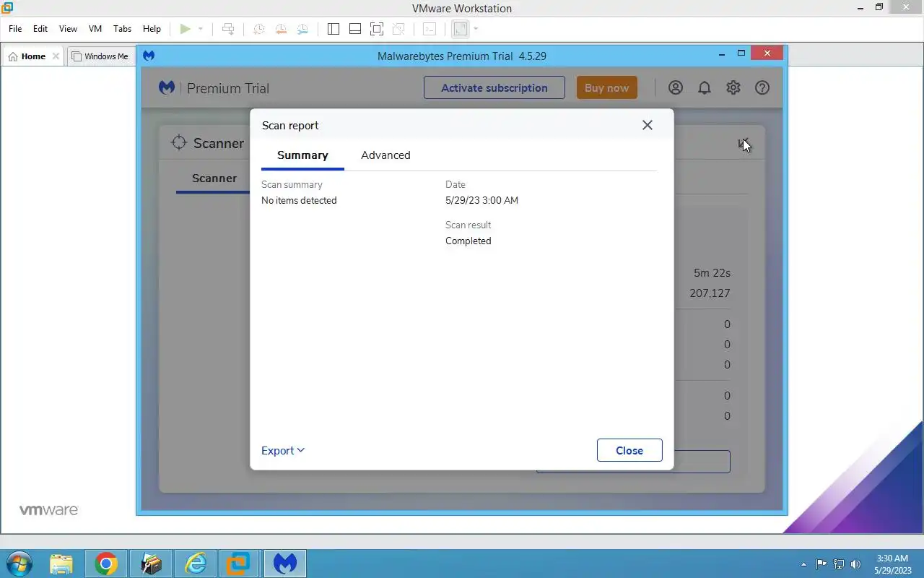The image size is (924, 578).
Task: Switch to the Advanced tab
Action: point(385,155)
